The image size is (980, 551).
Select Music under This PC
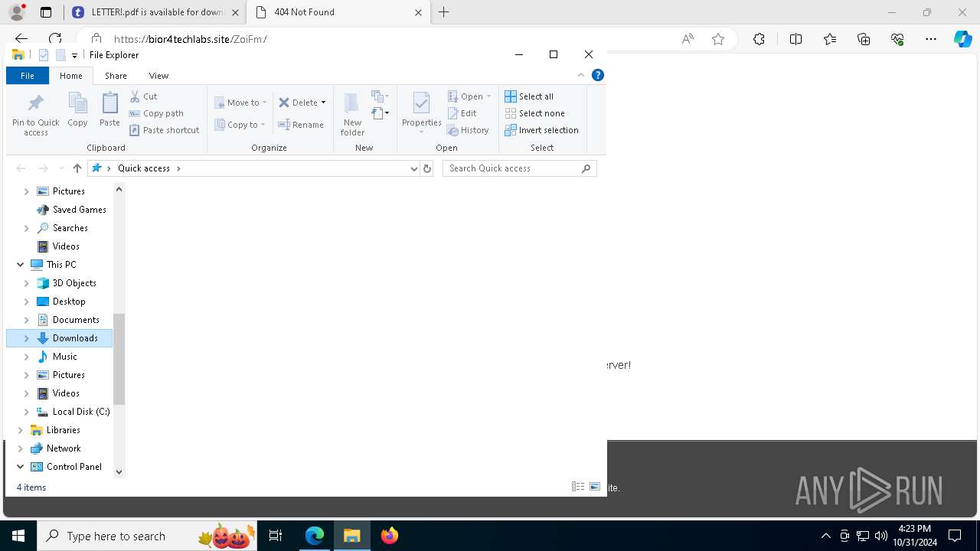click(x=57, y=357)
